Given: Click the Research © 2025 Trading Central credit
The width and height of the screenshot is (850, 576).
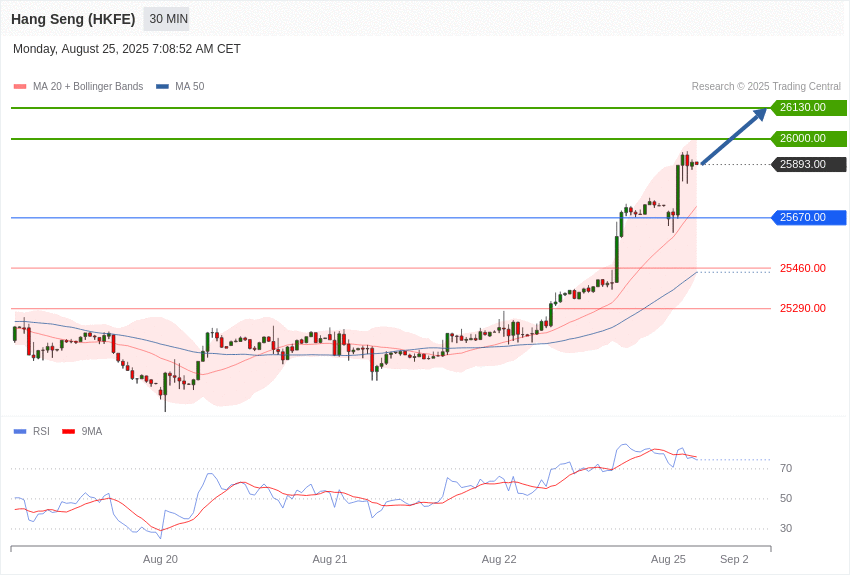Looking at the screenshot, I should pos(766,86).
